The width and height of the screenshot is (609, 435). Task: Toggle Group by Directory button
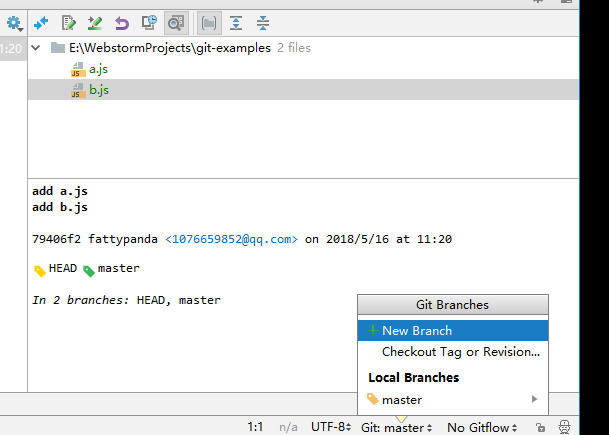click(209, 21)
